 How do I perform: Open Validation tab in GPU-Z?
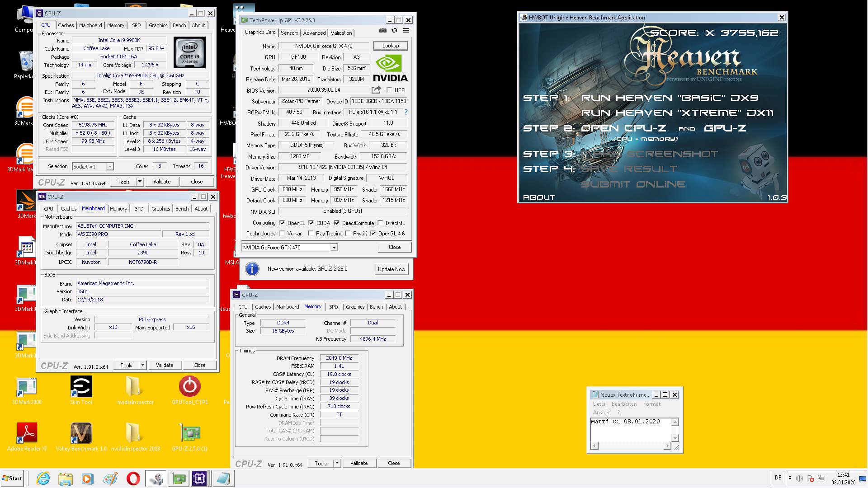[x=341, y=33]
